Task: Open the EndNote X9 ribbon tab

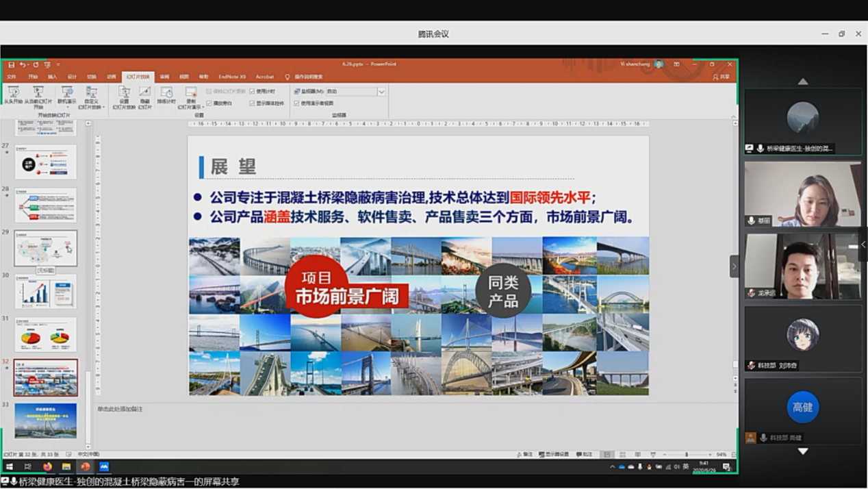Action: pos(232,77)
